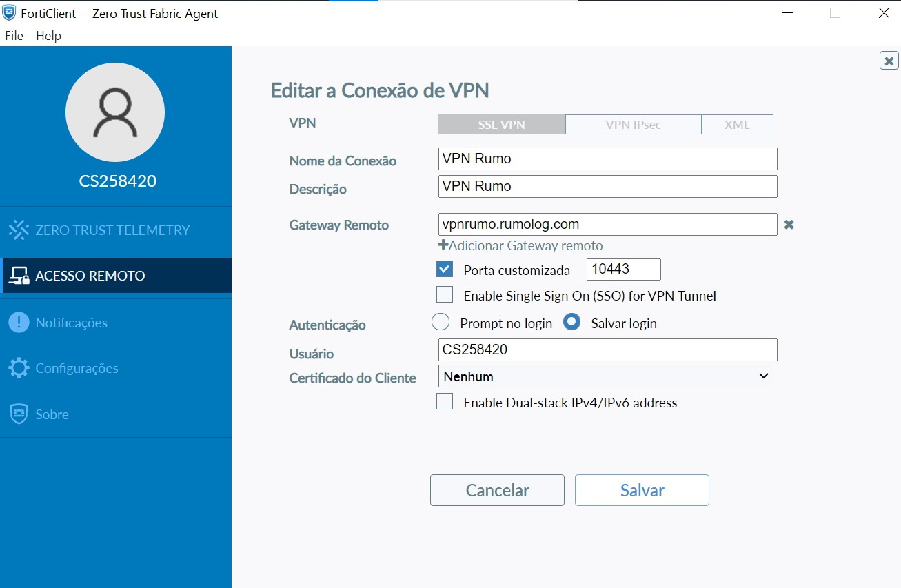Click the Adicionar Gateway remoto link

pyautogui.click(x=526, y=245)
